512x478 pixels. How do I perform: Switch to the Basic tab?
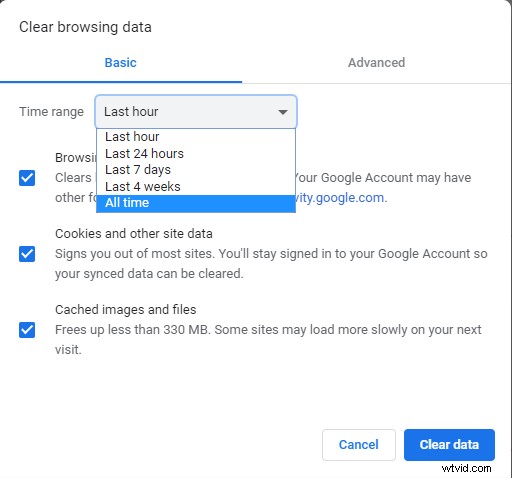[120, 63]
